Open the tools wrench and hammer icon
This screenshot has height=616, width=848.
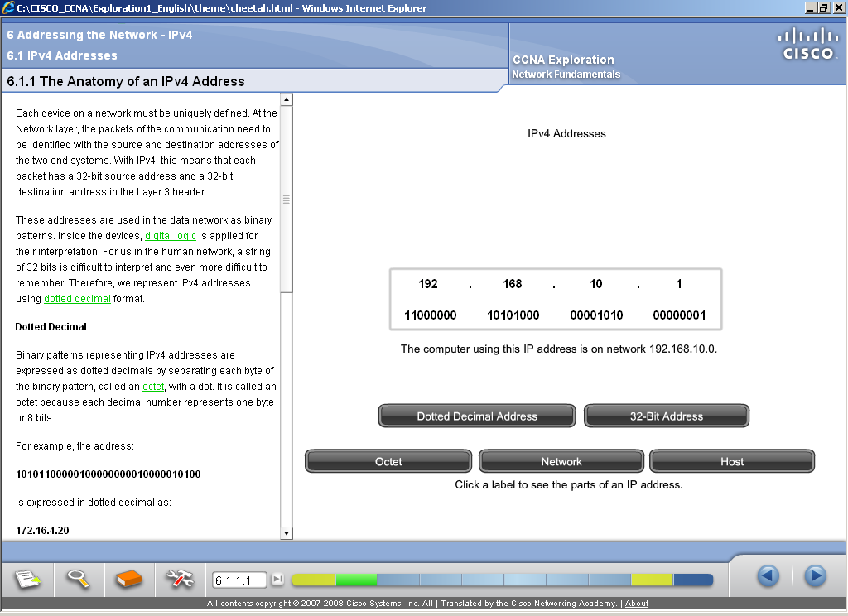tap(180, 580)
